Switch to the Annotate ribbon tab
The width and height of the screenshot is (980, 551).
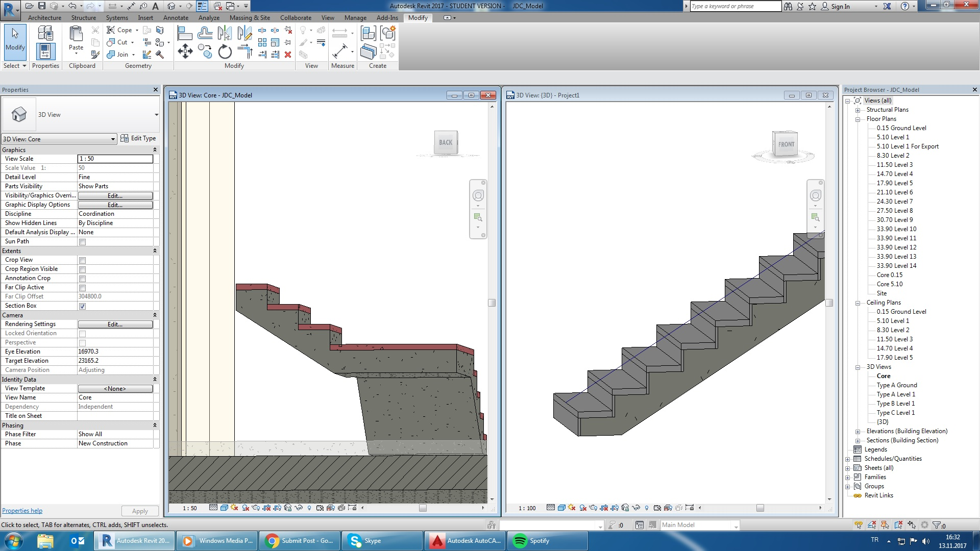176,17
